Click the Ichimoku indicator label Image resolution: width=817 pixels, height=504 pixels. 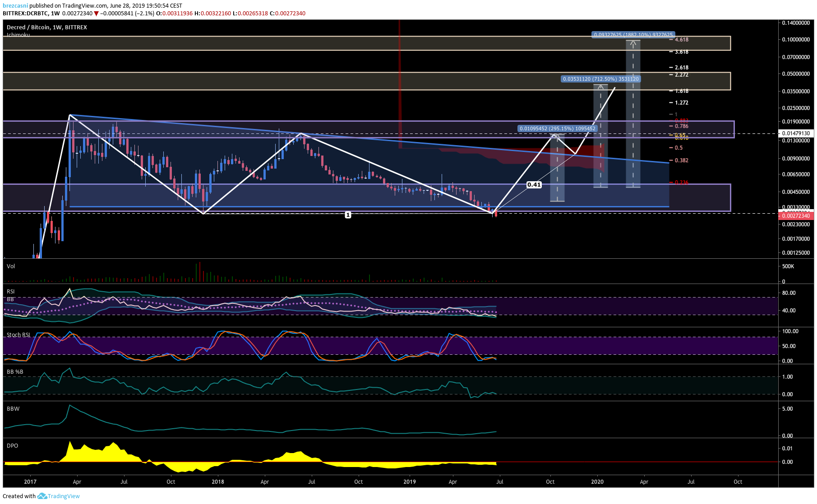(x=18, y=35)
